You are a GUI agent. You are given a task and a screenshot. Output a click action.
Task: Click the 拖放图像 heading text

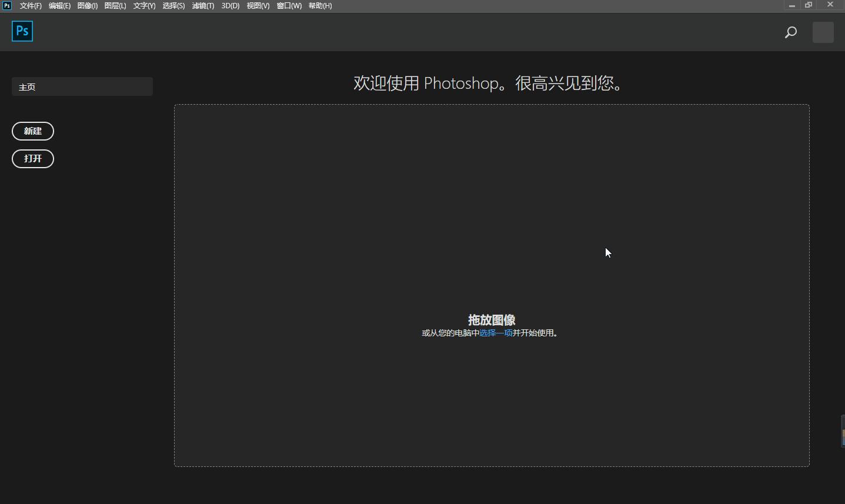(x=492, y=320)
